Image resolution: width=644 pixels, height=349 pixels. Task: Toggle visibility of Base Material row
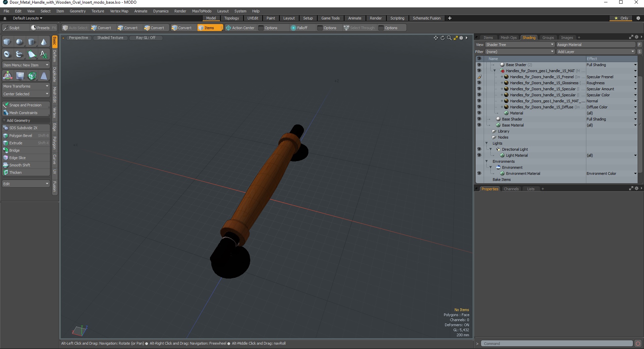click(x=479, y=125)
